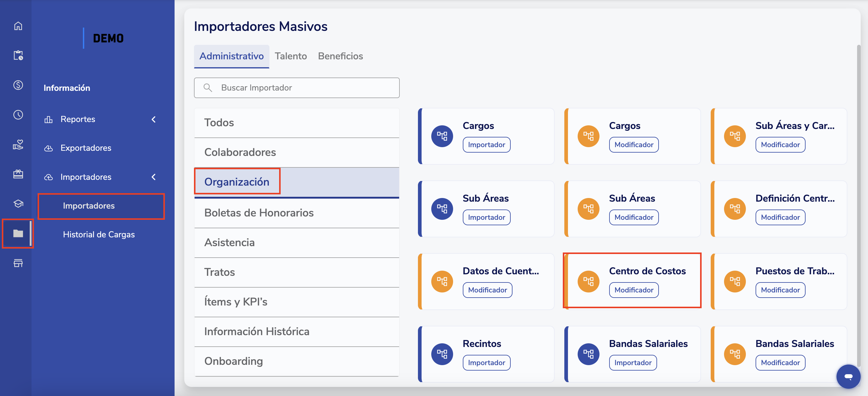Click the home icon in sidebar
Viewport: 868px width, 396px height.
point(18,26)
